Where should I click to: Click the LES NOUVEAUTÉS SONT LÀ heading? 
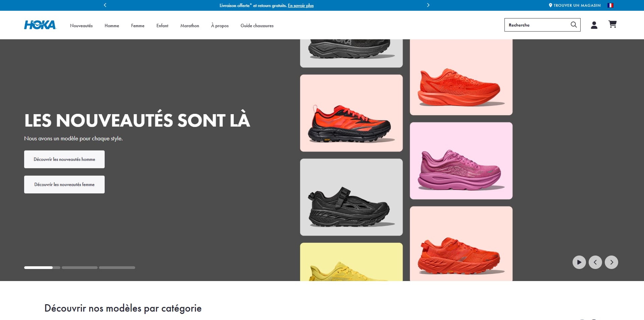click(137, 120)
